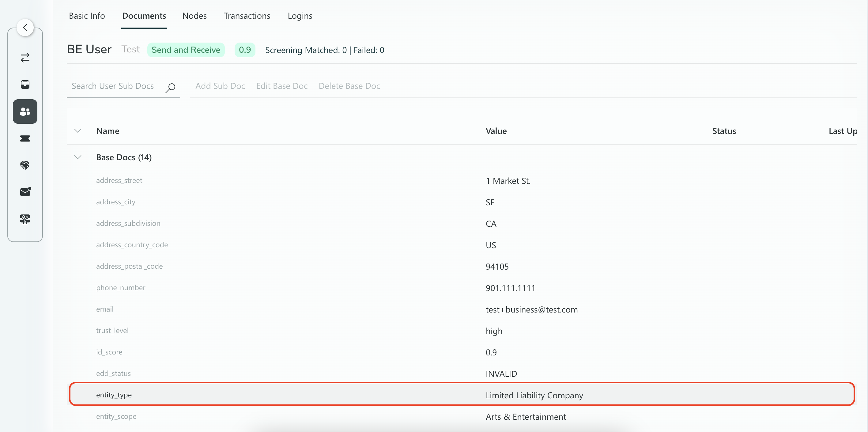This screenshot has width=868, height=432.
Task: Select the entity_type row
Action: (462, 395)
